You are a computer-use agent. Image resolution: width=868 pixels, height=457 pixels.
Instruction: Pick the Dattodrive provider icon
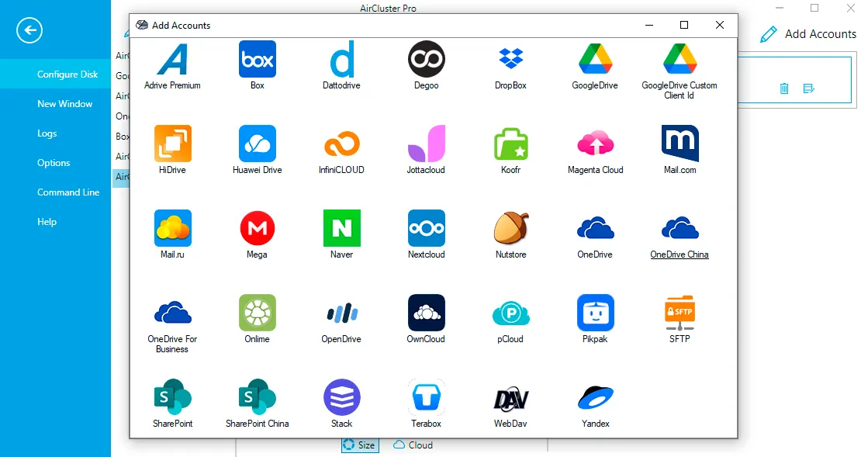341,59
